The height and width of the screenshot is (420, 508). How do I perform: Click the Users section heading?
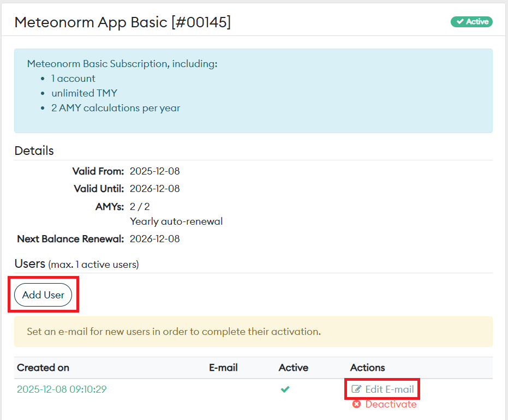[29, 264]
